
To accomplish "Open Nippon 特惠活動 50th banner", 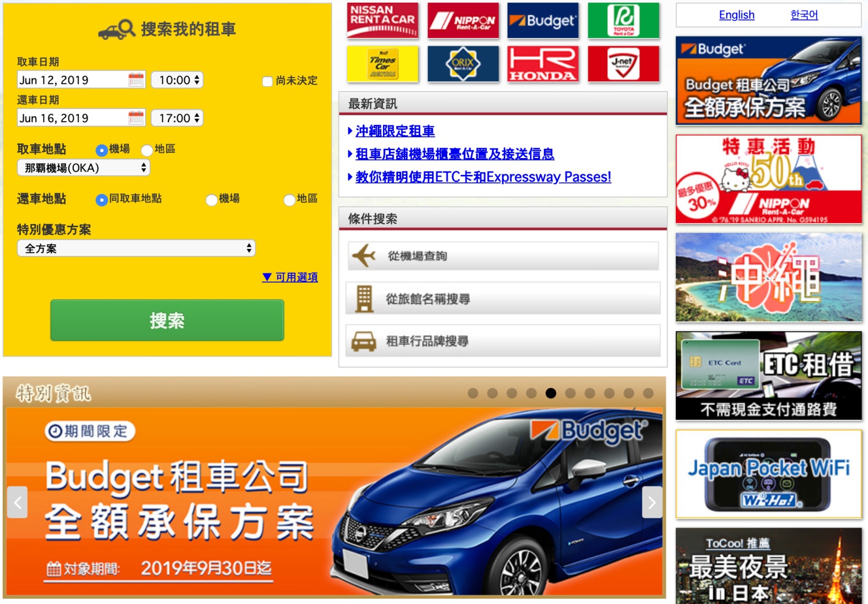I will pyautogui.click(x=768, y=180).
